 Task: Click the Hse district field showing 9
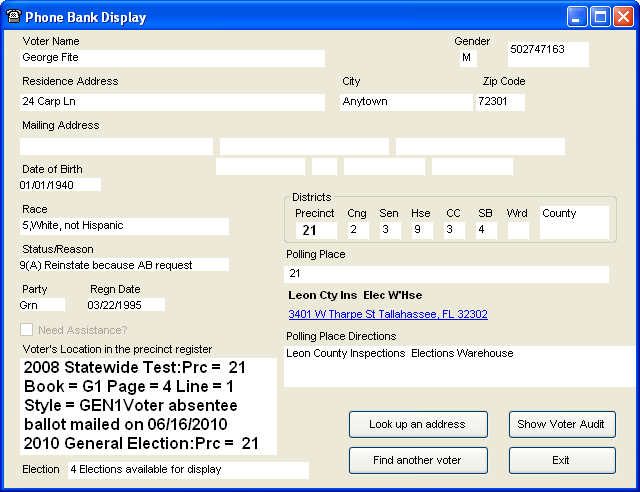[x=422, y=230]
